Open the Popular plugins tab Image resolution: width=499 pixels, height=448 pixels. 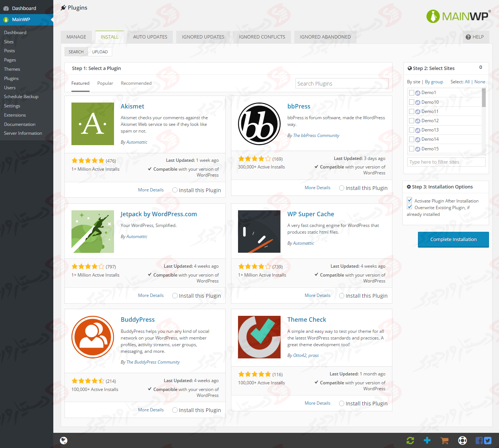[x=105, y=83]
